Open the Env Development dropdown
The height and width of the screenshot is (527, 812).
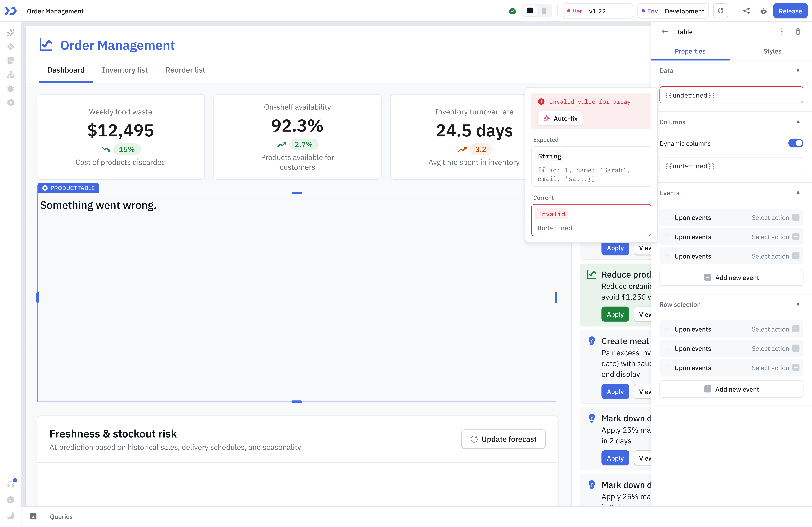point(673,11)
